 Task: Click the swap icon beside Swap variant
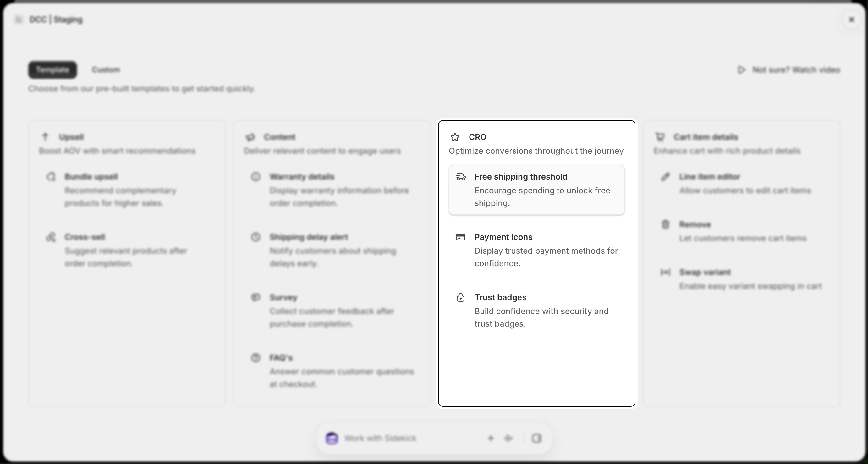pyautogui.click(x=666, y=272)
